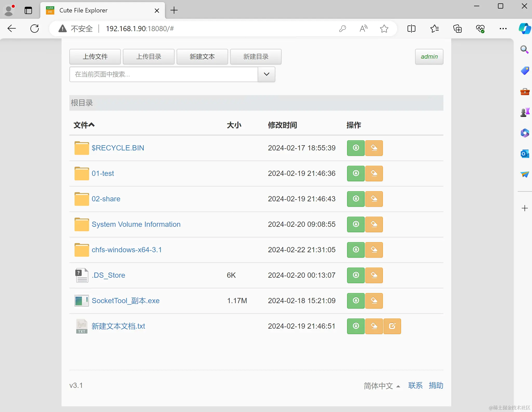Click the 新建目录 button
Viewport: 532px width, 412px height.
(256, 57)
